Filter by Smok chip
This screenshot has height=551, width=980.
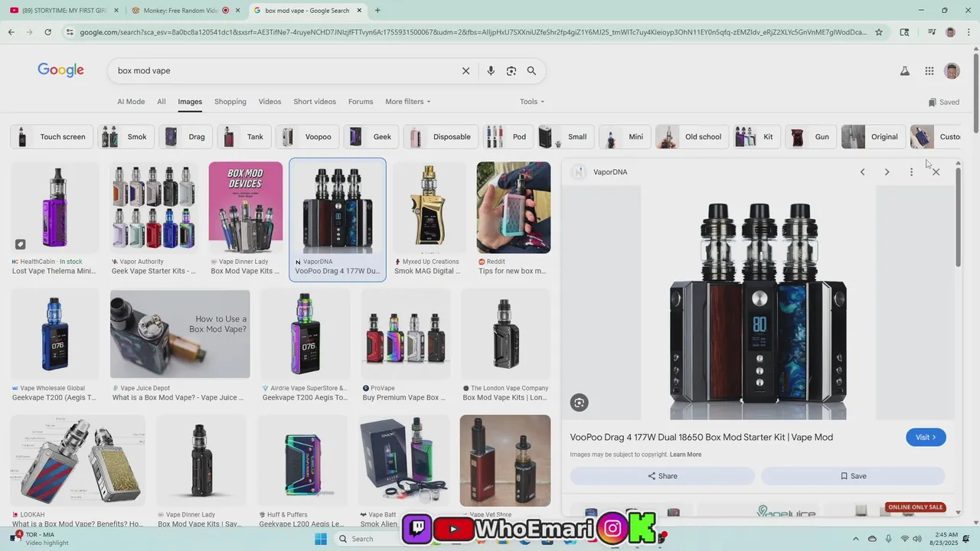[126, 137]
